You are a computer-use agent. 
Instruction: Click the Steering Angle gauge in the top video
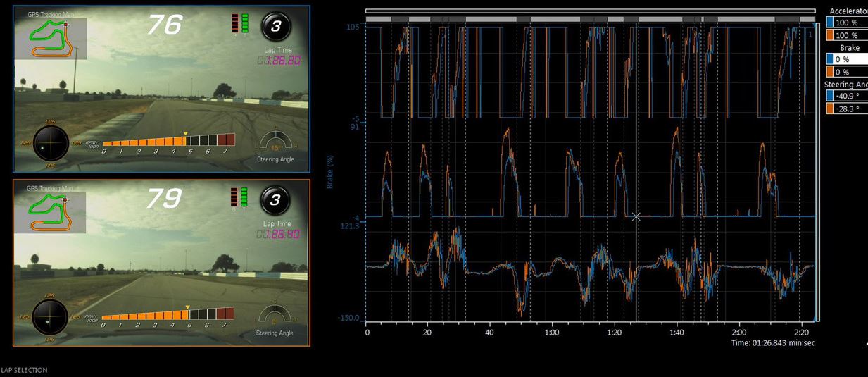click(275, 142)
